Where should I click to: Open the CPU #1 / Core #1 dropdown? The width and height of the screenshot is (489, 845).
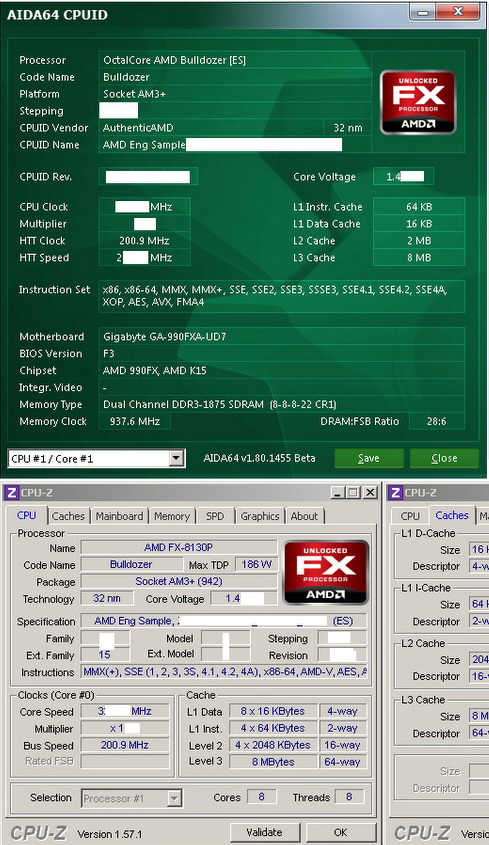[x=176, y=459]
